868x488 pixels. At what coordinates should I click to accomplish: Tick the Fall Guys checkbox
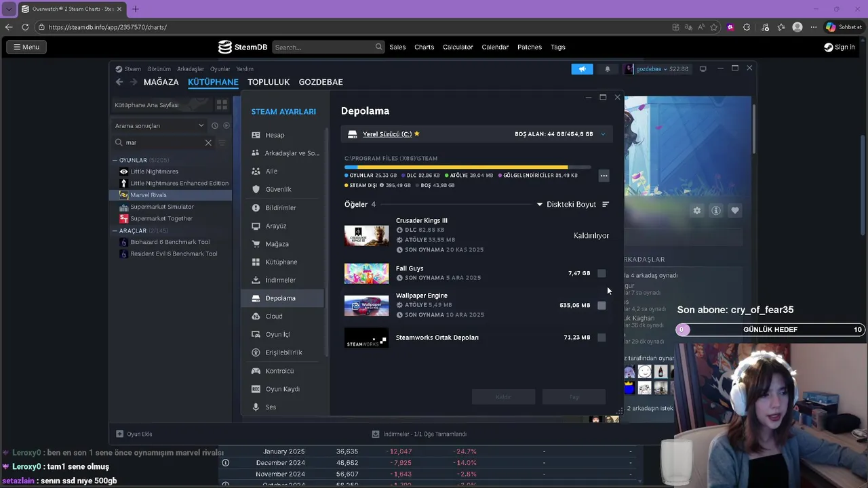(x=601, y=273)
